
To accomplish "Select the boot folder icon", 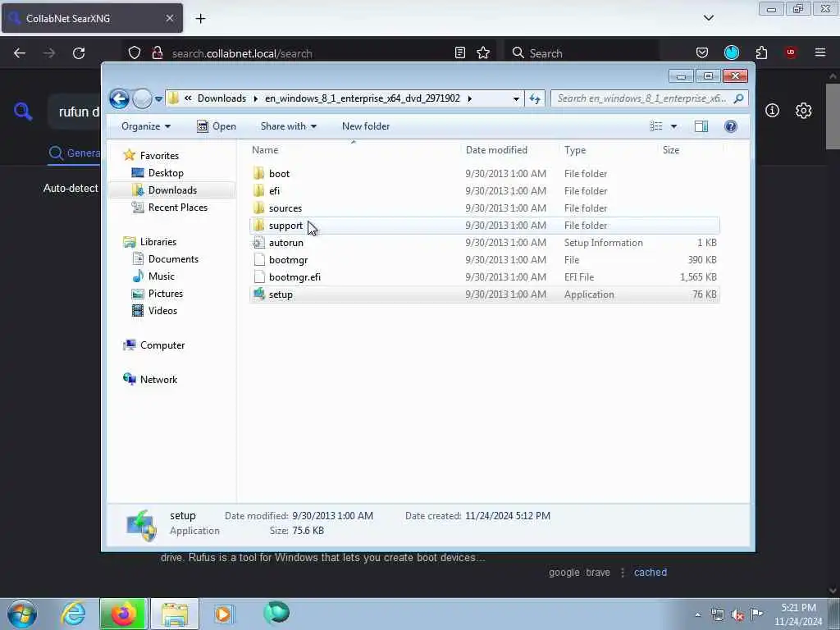I will click(x=259, y=173).
